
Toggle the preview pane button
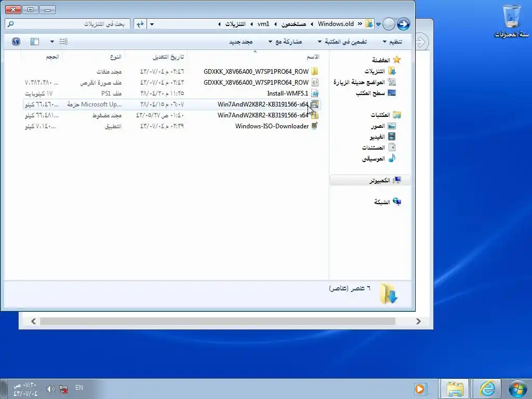(35, 42)
